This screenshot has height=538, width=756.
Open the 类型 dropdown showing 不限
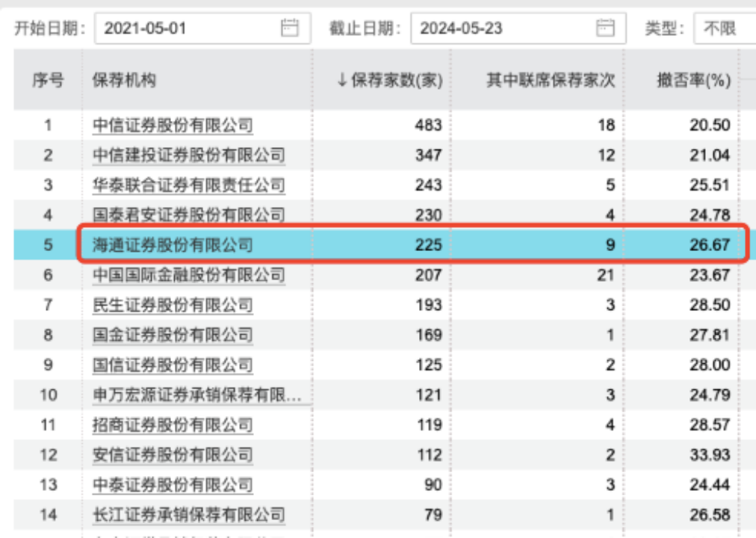(x=725, y=28)
